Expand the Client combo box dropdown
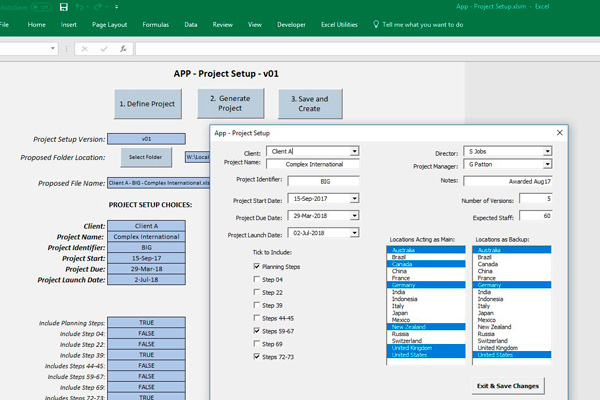Screen dimensions: 600x400 354,151
